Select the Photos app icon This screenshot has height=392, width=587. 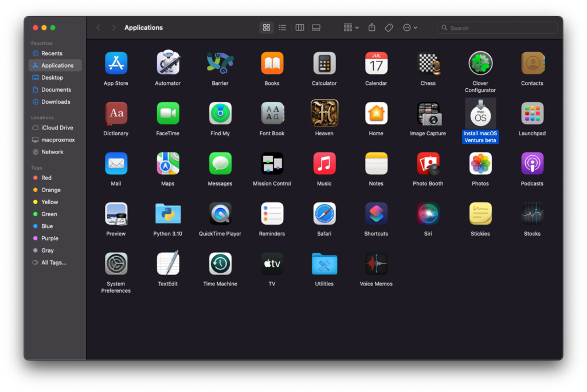pos(480,163)
